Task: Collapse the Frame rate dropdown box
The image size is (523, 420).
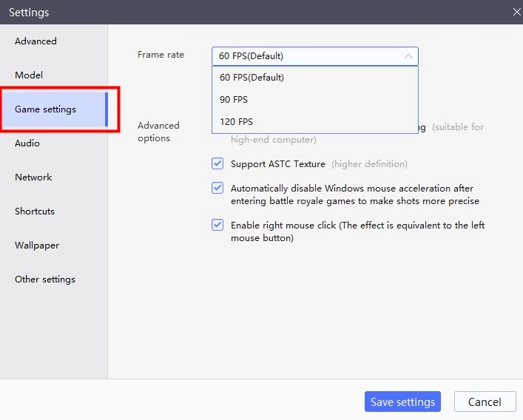Action: (315, 56)
